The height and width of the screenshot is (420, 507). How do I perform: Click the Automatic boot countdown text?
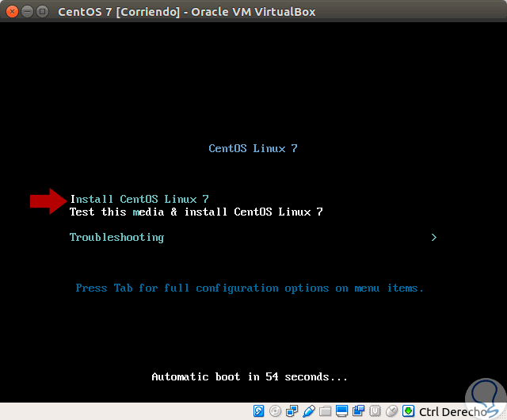250,377
